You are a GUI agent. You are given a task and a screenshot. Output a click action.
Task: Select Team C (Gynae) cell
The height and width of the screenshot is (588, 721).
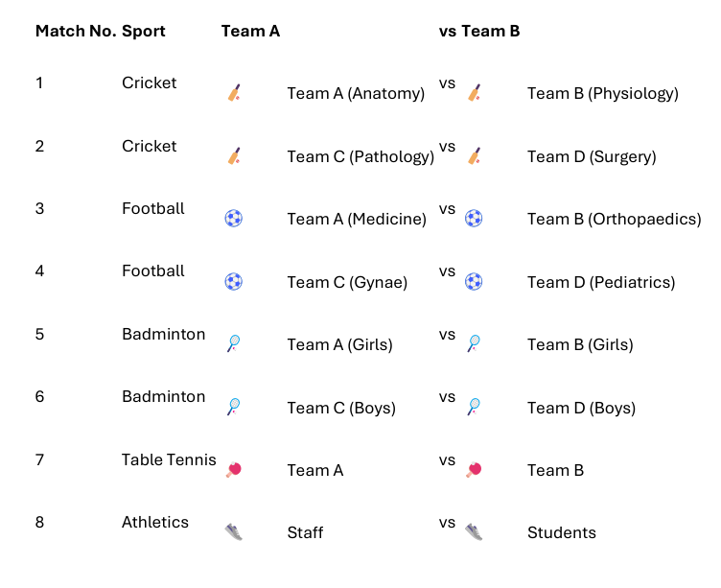tap(347, 283)
